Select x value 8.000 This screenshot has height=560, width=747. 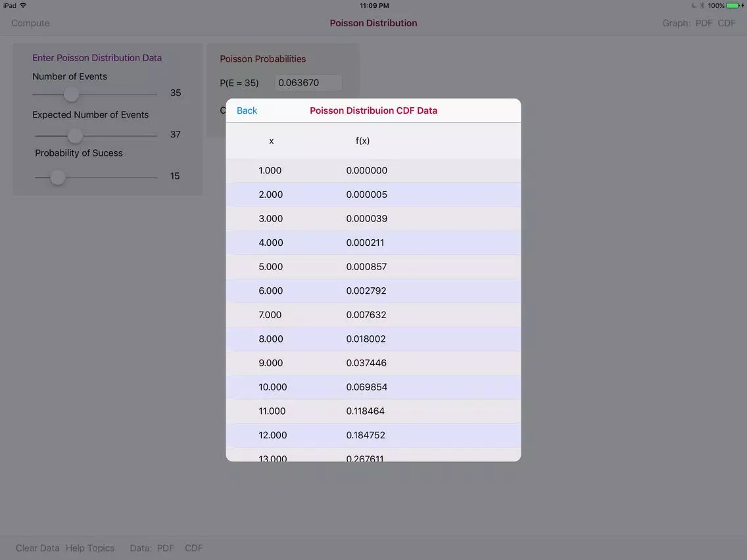(271, 338)
